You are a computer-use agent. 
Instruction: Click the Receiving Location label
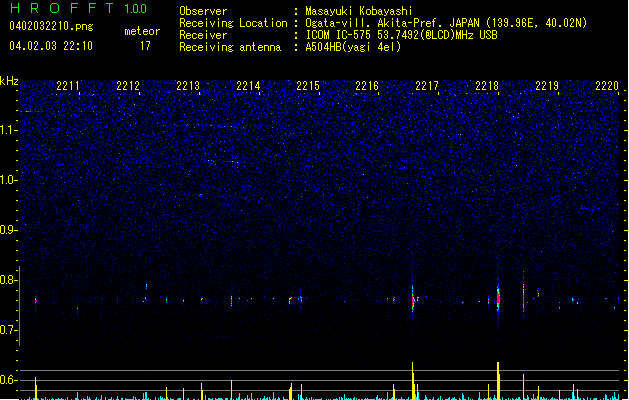[233, 23]
